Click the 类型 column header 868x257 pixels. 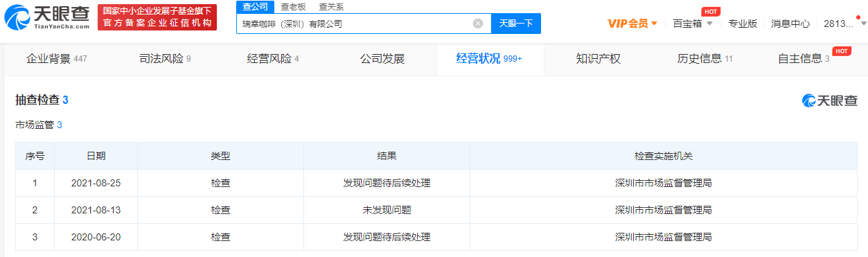pos(220,156)
